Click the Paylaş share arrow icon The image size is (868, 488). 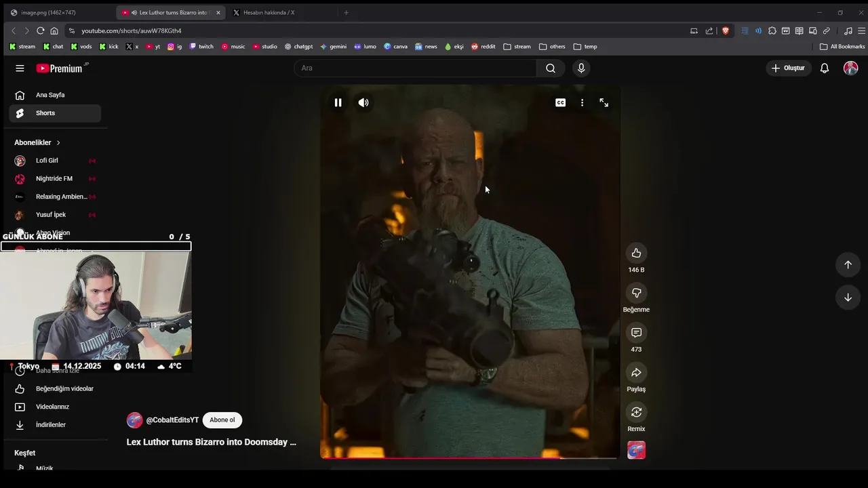pyautogui.click(x=636, y=372)
